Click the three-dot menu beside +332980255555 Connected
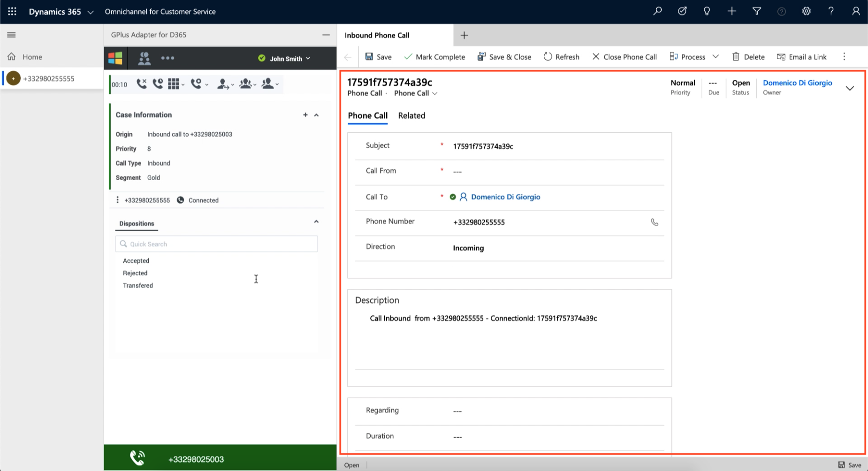This screenshot has width=868, height=471. click(x=117, y=200)
